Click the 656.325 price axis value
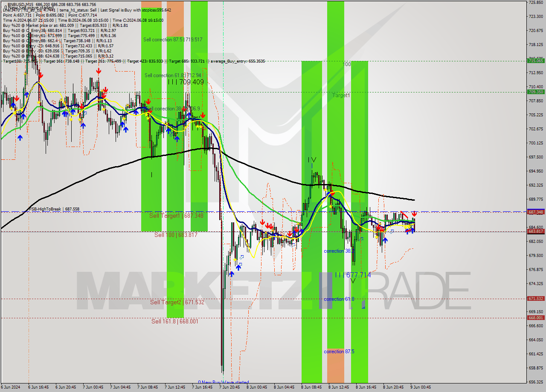 (x=536, y=382)
